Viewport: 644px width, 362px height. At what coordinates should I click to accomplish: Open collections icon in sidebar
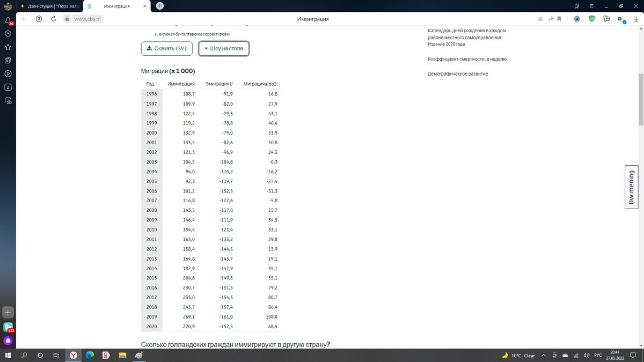point(8,60)
